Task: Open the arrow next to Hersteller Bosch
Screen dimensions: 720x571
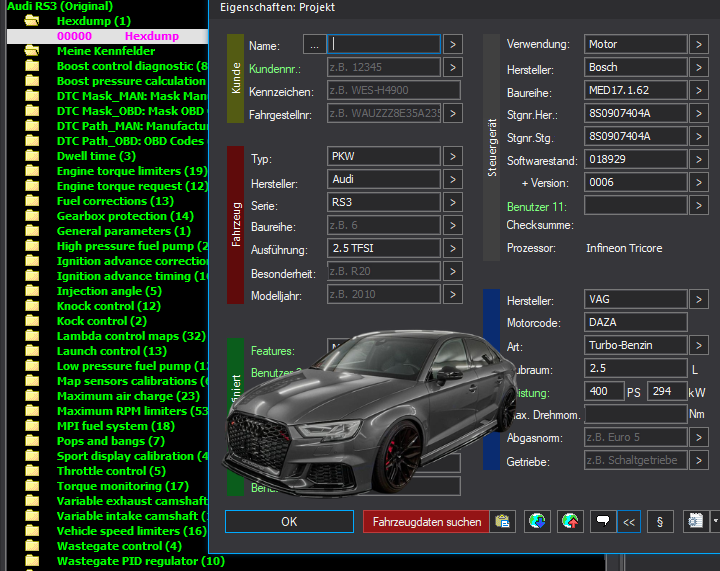Action: click(x=699, y=67)
